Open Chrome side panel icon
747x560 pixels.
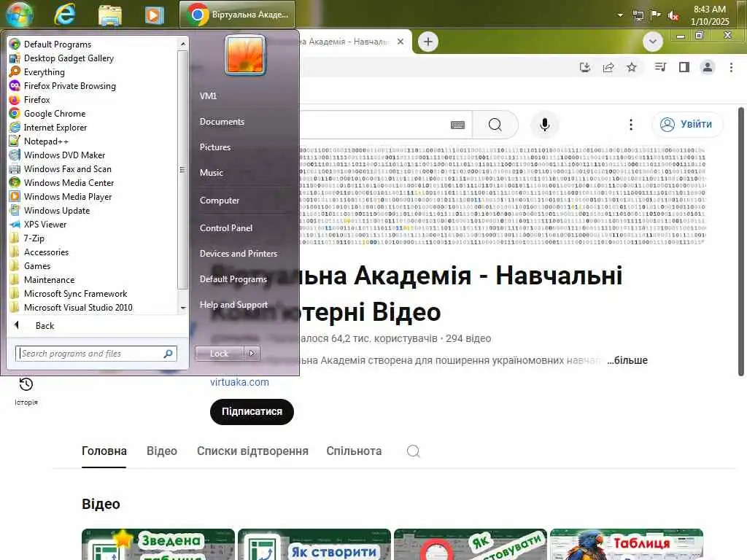click(684, 67)
